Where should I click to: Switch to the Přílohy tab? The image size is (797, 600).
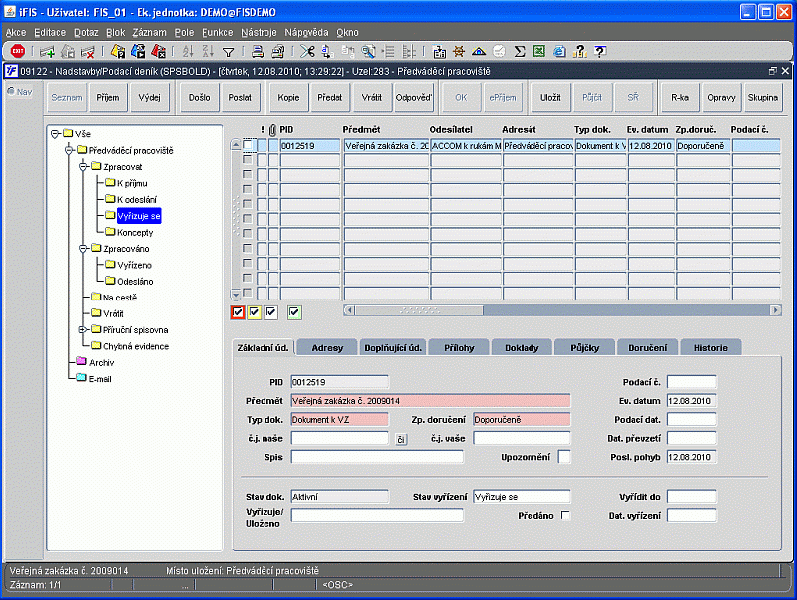click(460, 347)
